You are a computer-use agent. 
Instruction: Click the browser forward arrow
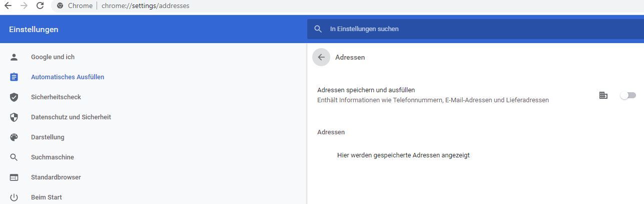tap(24, 6)
